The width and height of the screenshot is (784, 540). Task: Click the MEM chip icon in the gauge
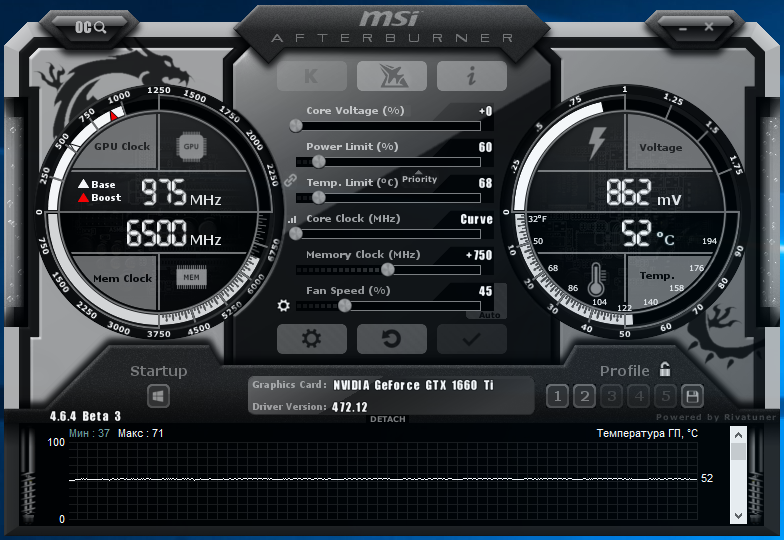[x=191, y=278]
